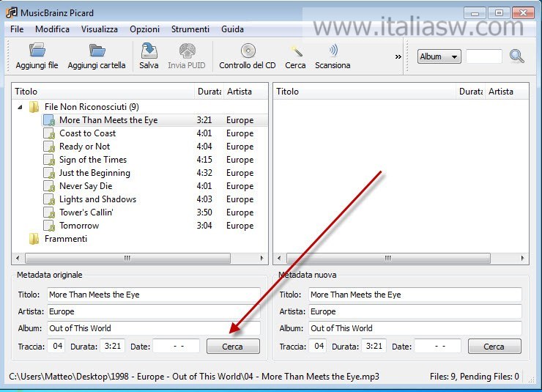Click the magnifier search icon beside Album
This screenshot has height=392, width=542.
pyautogui.click(x=517, y=56)
